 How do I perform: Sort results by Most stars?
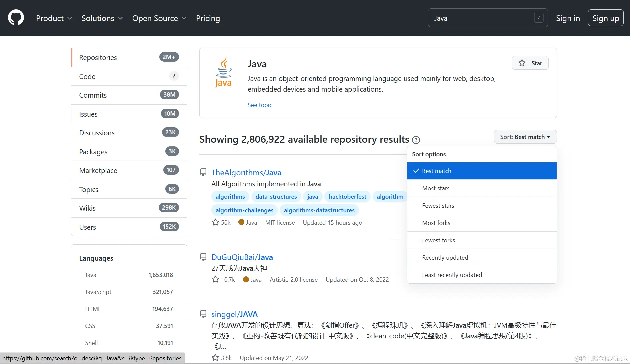pyautogui.click(x=482, y=188)
